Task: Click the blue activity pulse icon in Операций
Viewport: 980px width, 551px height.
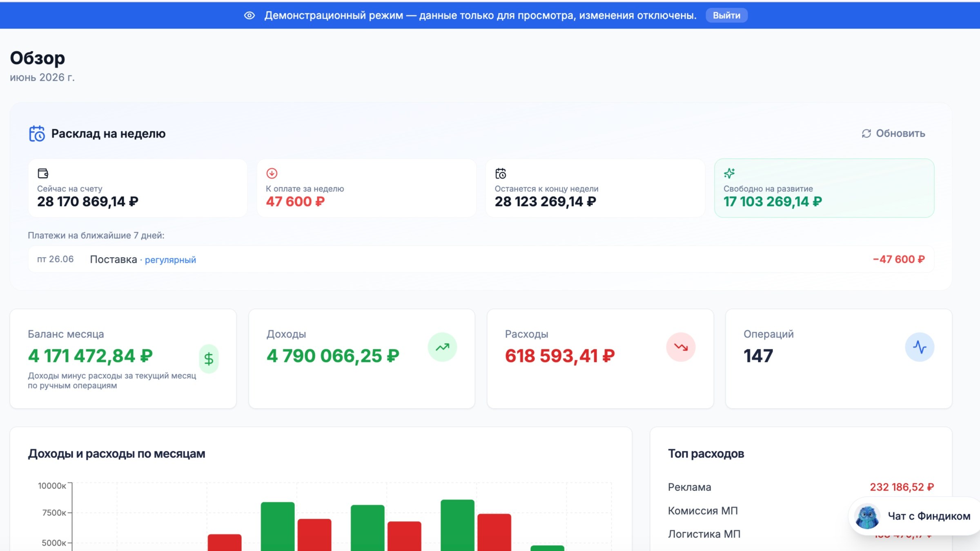Action: point(920,347)
